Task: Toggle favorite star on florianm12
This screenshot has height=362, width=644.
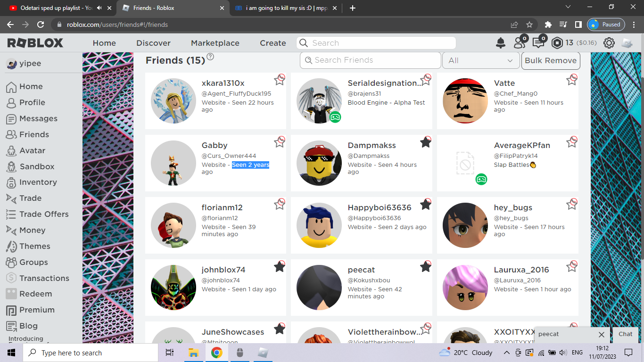Action: 280,204
